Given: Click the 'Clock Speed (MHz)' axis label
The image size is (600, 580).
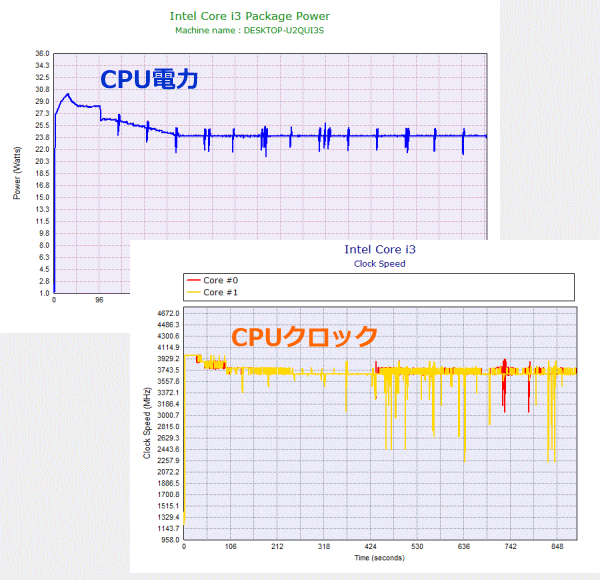Looking at the screenshot, I should tap(147, 423).
